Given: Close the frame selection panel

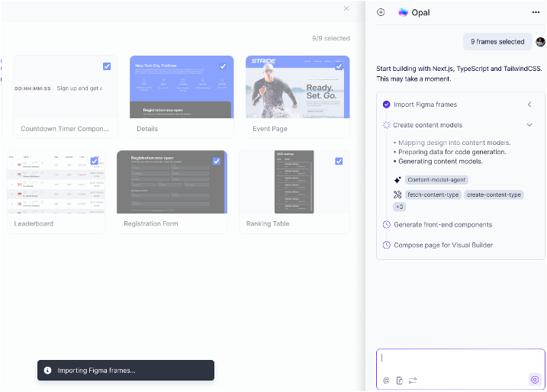Looking at the screenshot, I should point(346,9).
